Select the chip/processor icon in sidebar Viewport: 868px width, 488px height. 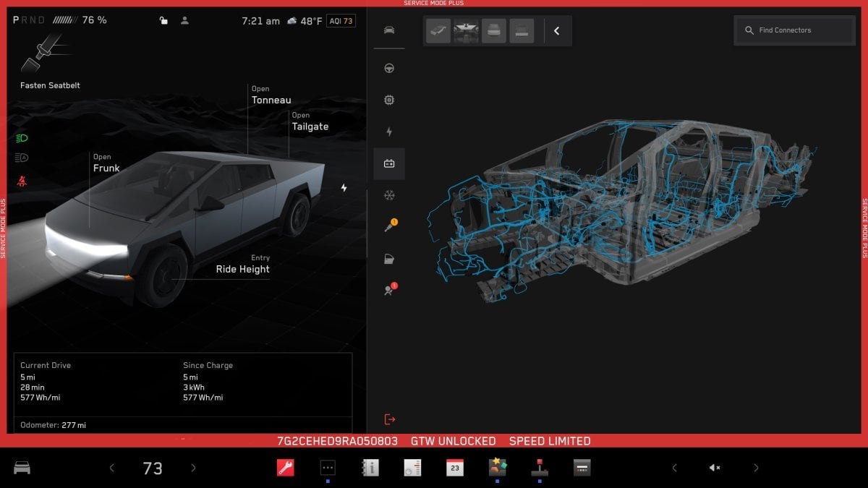pos(389,100)
